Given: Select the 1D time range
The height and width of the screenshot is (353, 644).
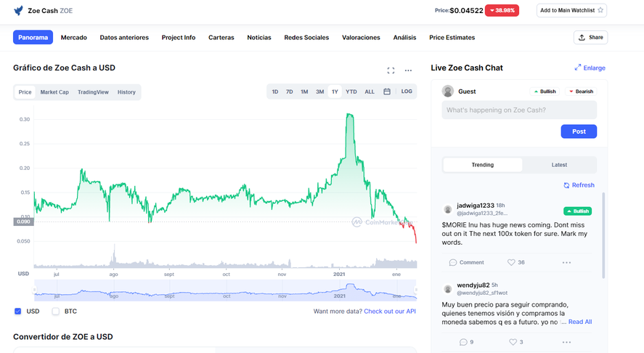Looking at the screenshot, I should coord(274,92).
